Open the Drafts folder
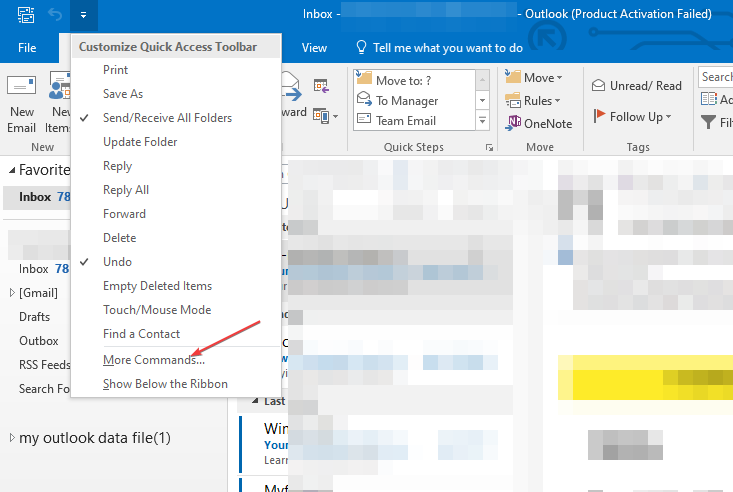The height and width of the screenshot is (492, 733). pos(35,317)
